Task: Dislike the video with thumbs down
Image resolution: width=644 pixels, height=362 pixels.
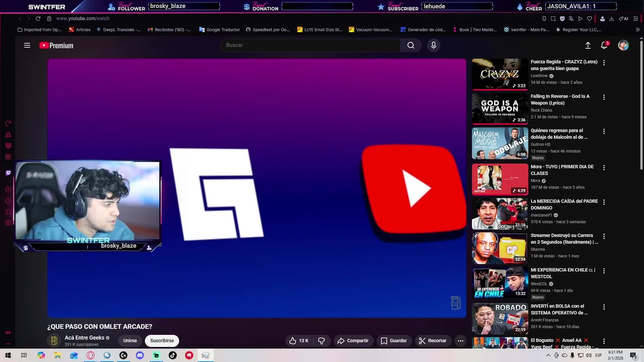Action: pos(321,340)
